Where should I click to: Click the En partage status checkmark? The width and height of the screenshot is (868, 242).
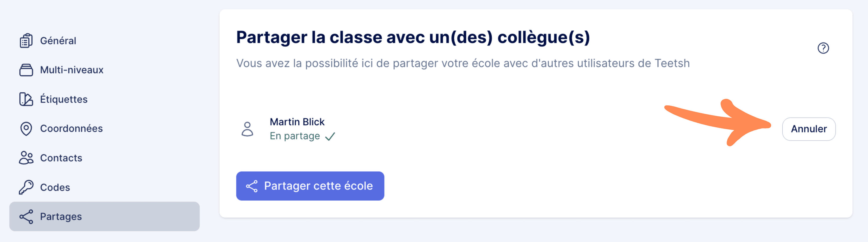coord(330,136)
